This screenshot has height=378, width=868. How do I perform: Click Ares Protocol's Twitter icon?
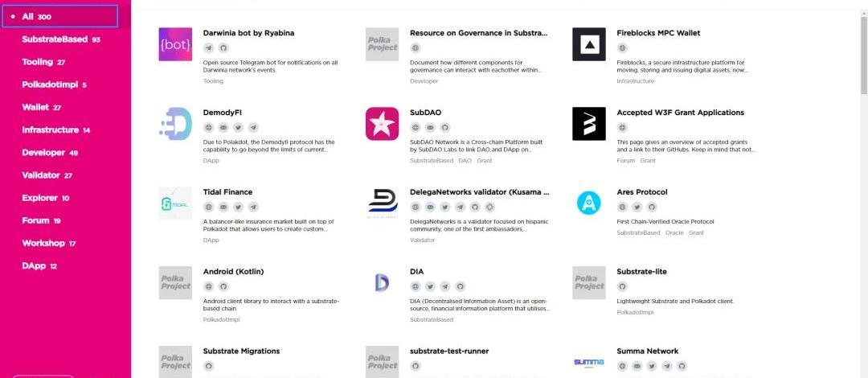click(x=637, y=207)
